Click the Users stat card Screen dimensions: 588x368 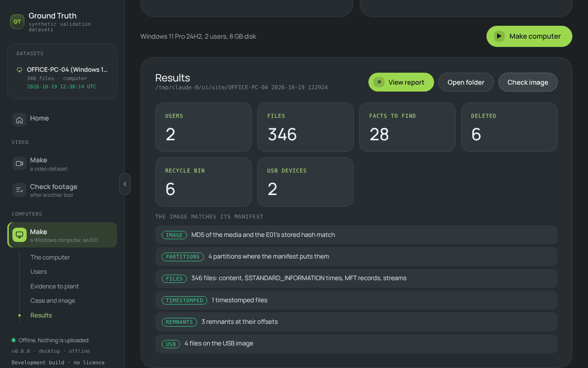pos(204,127)
